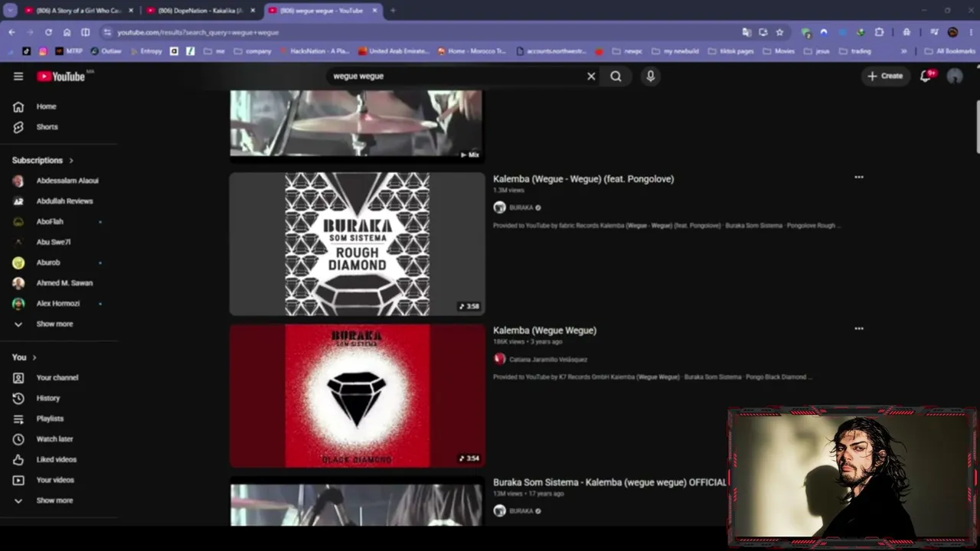Open the YouTube account avatar menu
The width and height of the screenshot is (980, 551).
(x=955, y=77)
